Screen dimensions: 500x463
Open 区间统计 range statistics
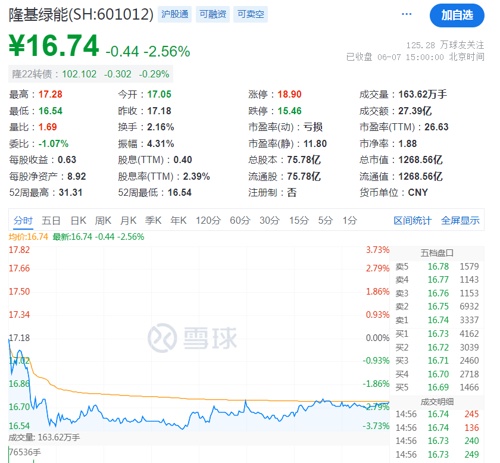click(413, 221)
